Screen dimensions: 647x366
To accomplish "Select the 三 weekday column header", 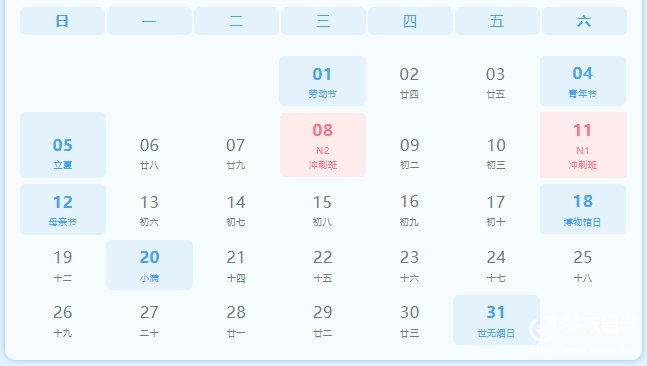I will (323, 21).
